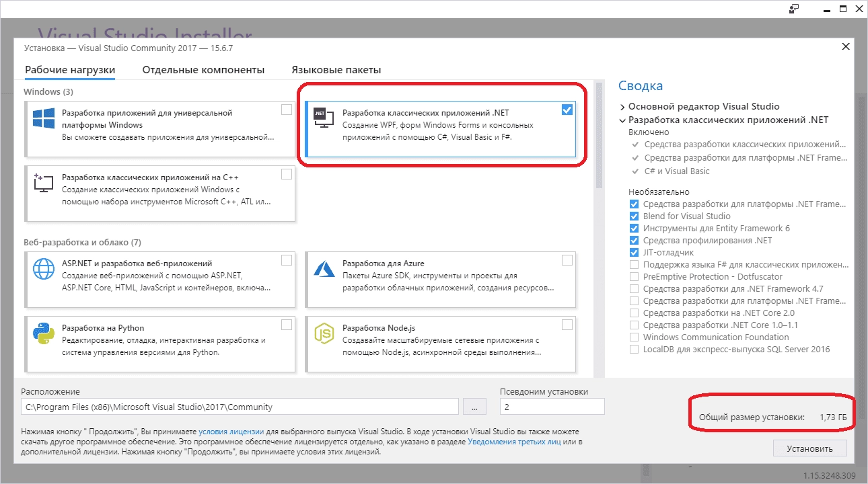Click the ASP.NET globe icon
This screenshot has height=484, width=868.
(44, 270)
